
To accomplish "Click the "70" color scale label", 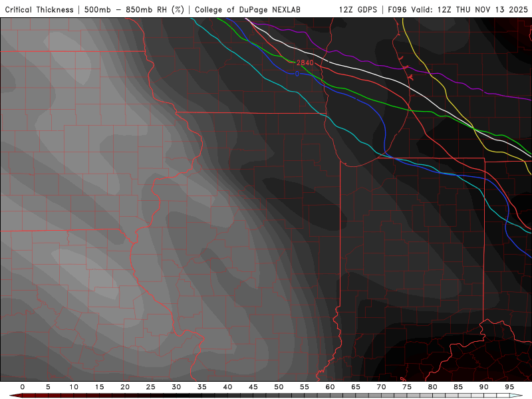I will pyautogui.click(x=381, y=387).
